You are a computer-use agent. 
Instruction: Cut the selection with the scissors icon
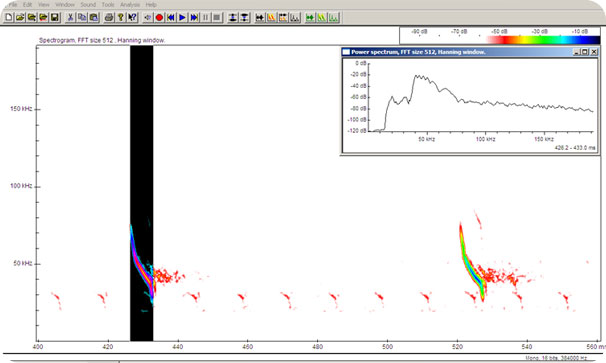tap(70, 17)
